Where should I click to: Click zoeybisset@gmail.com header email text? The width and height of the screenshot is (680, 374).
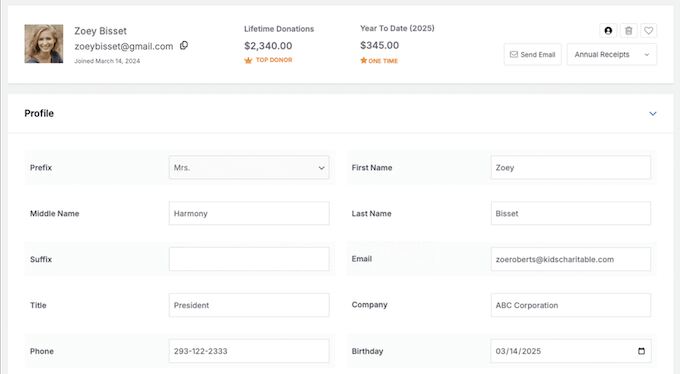pyautogui.click(x=124, y=46)
